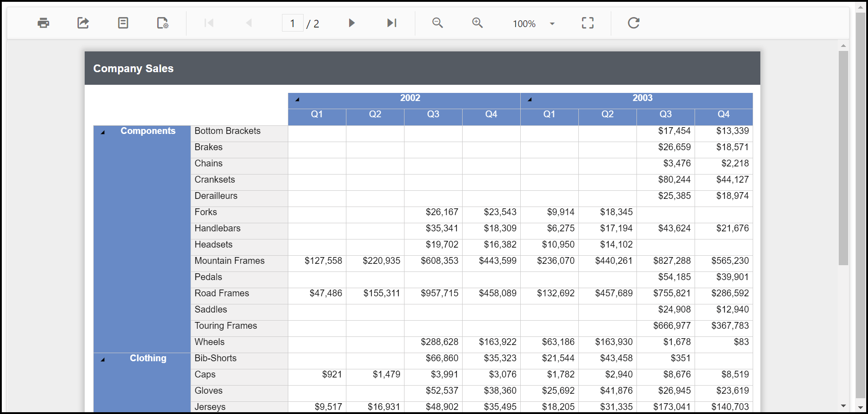Click the zoom out magnifier

point(438,23)
